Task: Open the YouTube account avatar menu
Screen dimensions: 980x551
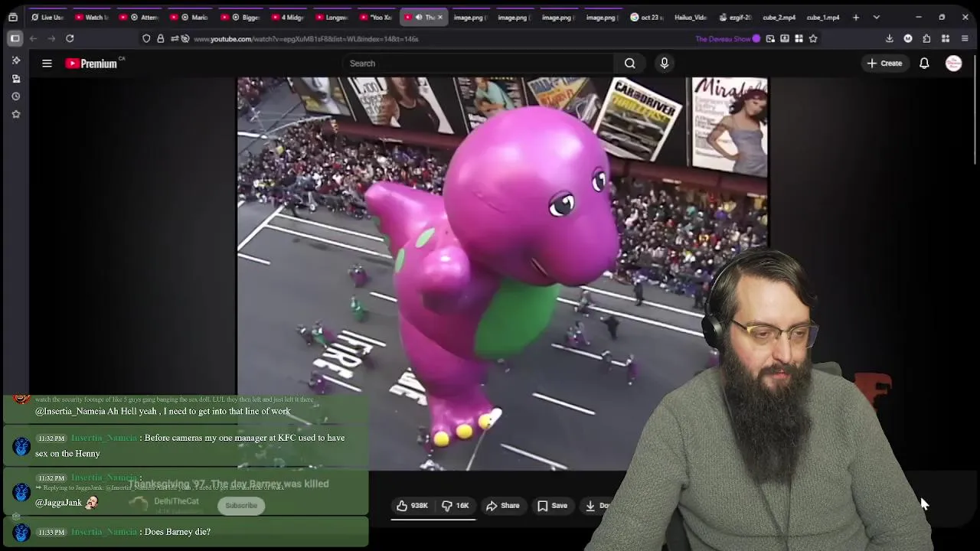Action: (953, 64)
